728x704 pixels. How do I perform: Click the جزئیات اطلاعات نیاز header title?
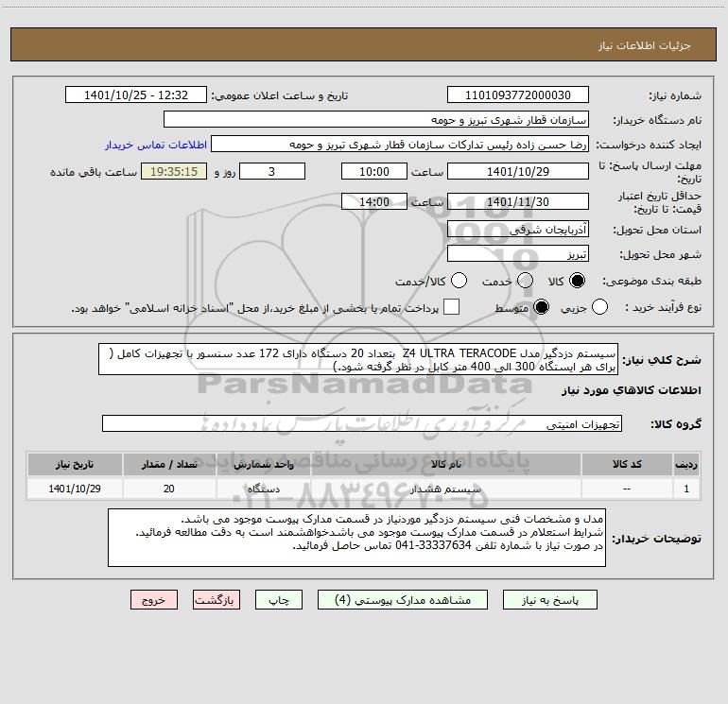pyautogui.click(x=645, y=45)
